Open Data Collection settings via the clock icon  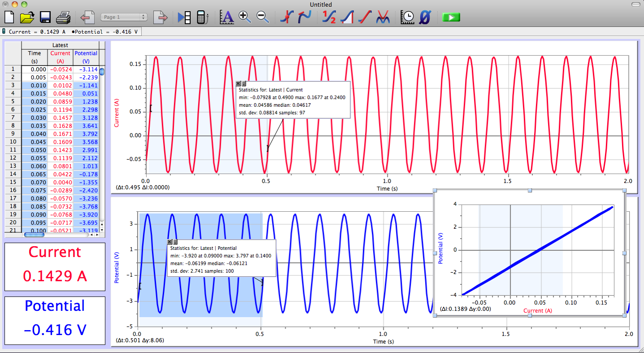[x=407, y=17]
